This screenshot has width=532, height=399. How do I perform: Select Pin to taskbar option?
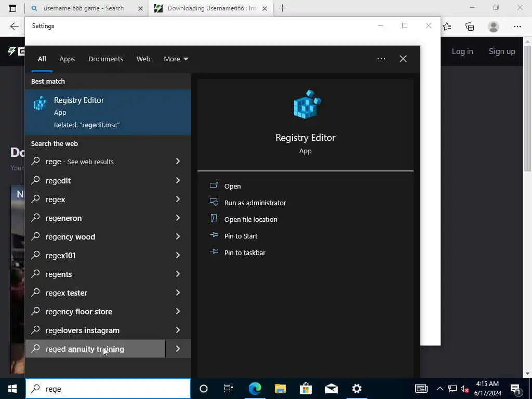point(245,253)
